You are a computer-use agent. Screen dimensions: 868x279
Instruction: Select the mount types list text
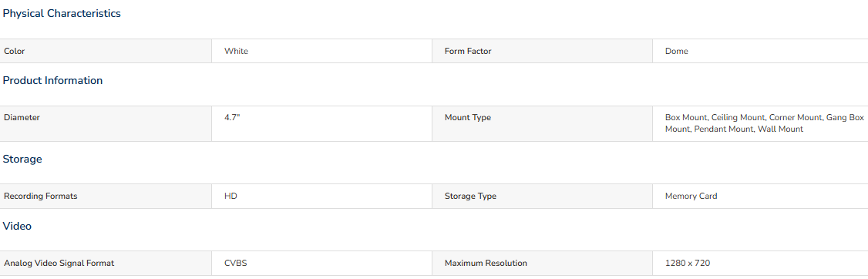coord(765,123)
